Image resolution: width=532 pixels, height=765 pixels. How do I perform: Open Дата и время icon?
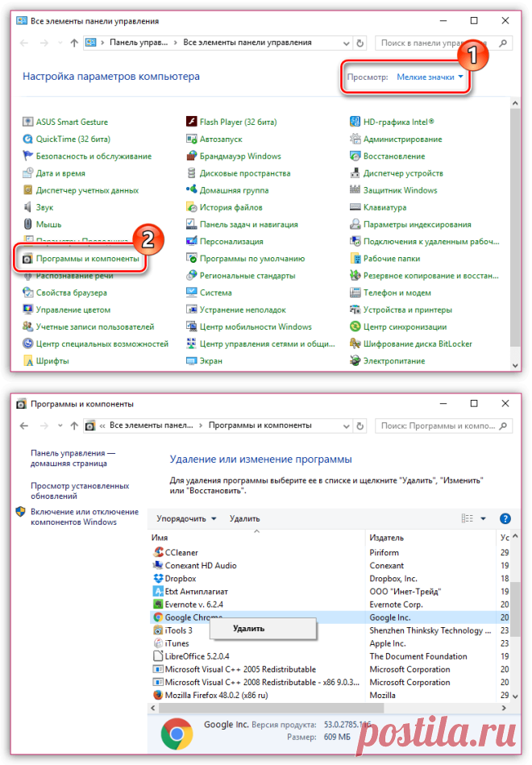tap(28, 173)
